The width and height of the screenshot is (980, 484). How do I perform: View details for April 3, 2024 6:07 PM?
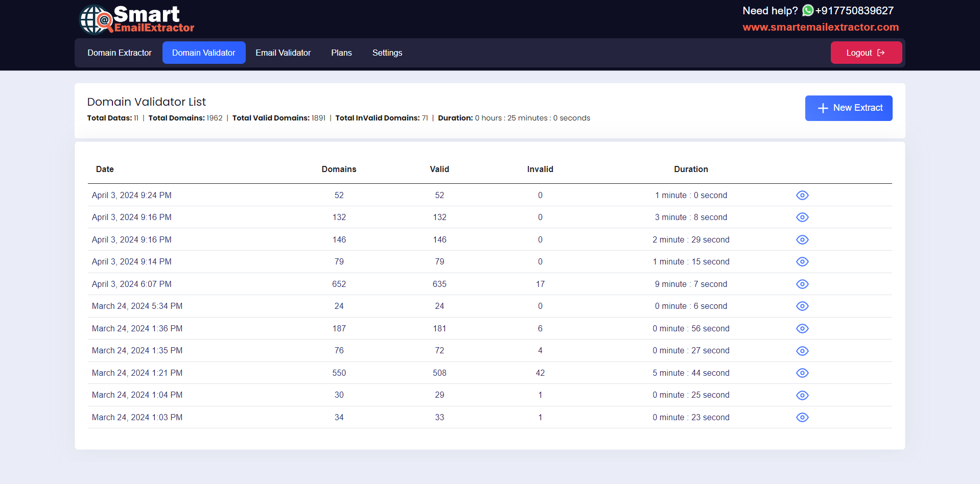tap(802, 284)
